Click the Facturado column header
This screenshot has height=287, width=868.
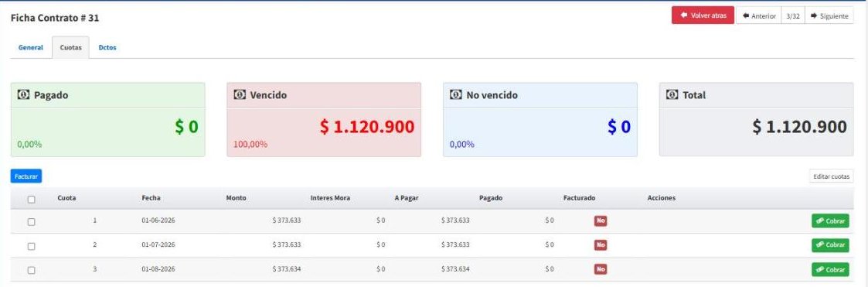(579, 198)
